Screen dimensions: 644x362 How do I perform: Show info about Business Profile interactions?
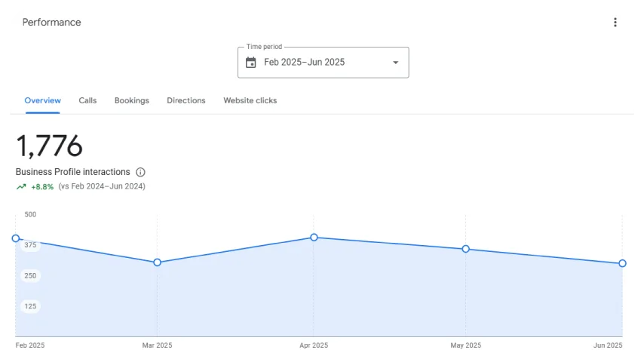(140, 172)
